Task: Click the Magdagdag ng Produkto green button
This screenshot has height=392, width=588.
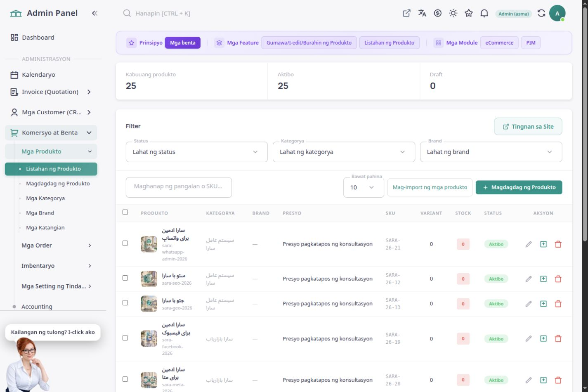Action: pyautogui.click(x=519, y=187)
